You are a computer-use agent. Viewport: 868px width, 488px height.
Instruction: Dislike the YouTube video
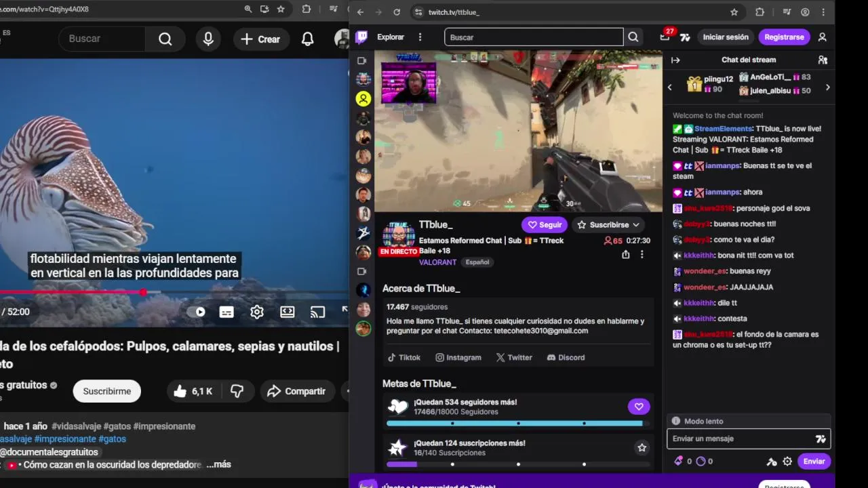pos(237,391)
